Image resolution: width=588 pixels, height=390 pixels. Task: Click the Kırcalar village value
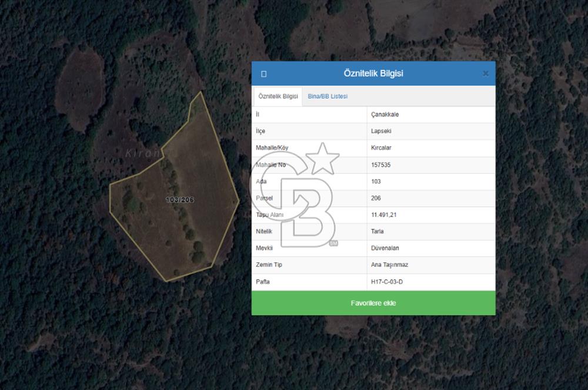(x=381, y=147)
